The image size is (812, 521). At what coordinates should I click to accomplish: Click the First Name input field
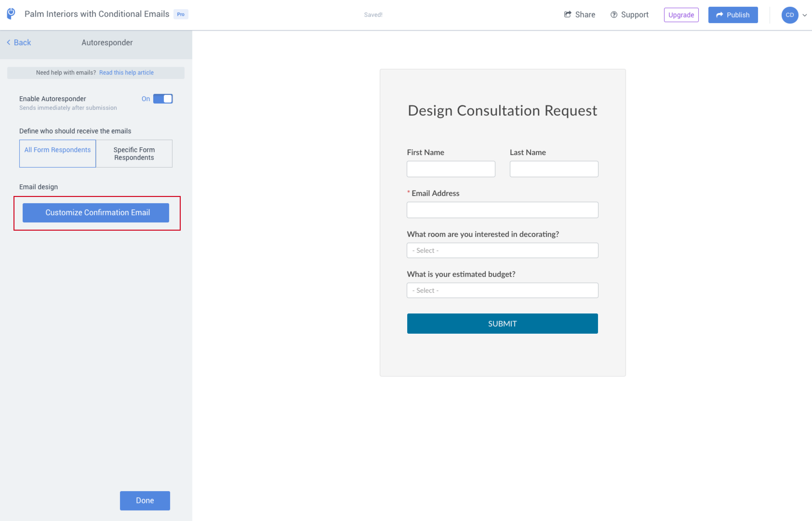[x=451, y=169]
